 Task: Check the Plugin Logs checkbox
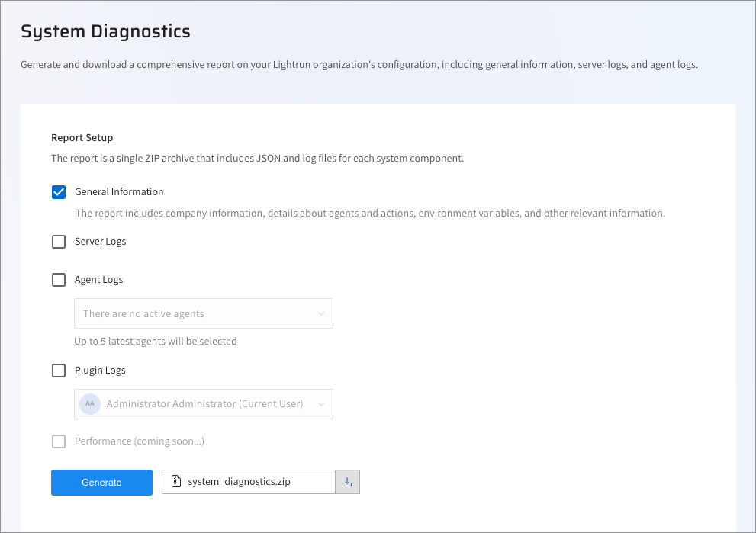pyautogui.click(x=59, y=371)
